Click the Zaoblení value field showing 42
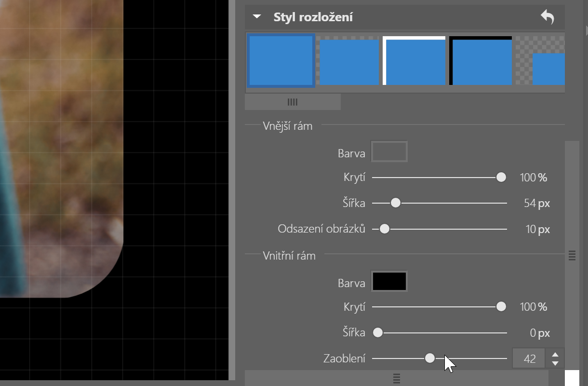The width and height of the screenshot is (588, 386). point(528,358)
